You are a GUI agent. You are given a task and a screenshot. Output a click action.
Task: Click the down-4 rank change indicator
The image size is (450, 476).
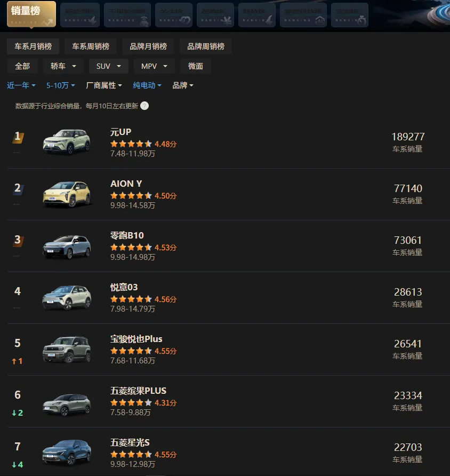[17, 465]
